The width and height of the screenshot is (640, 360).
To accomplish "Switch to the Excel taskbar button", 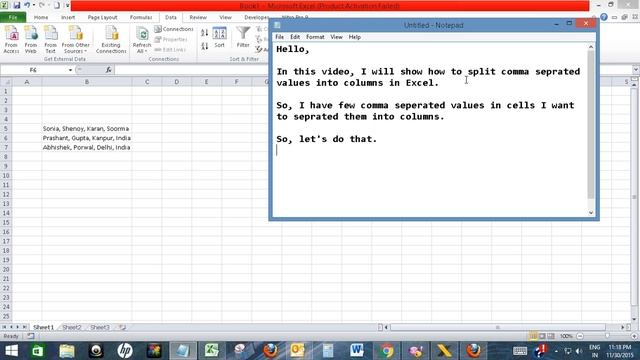I will click(x=212, y=351).
